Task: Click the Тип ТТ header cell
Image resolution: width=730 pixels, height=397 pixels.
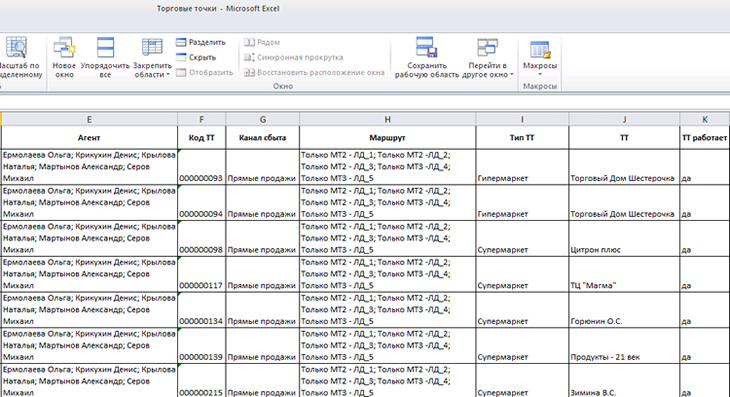Action: (522, 138)
